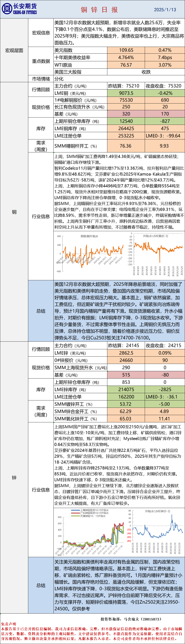Click the 锌 section label

click(14, 478)
